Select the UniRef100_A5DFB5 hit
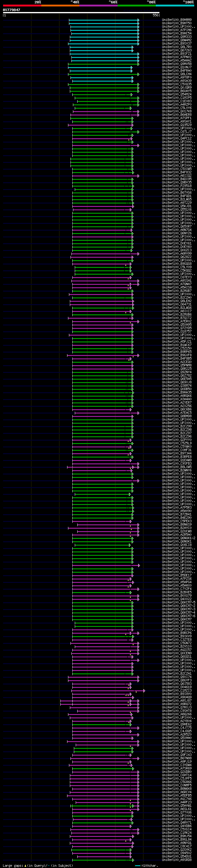The width and height of the screenshot is (197, 868). (x=177, y=795)
